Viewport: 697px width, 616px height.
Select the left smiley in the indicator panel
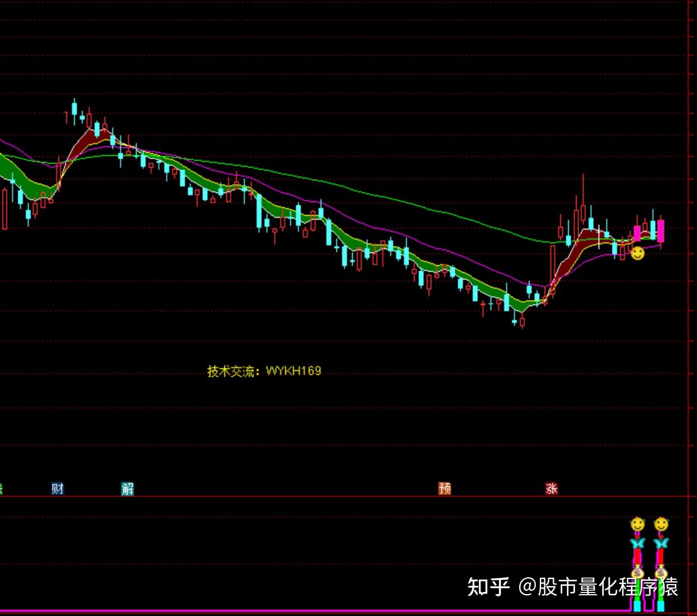pyautogui.click(x=637, y=524)
